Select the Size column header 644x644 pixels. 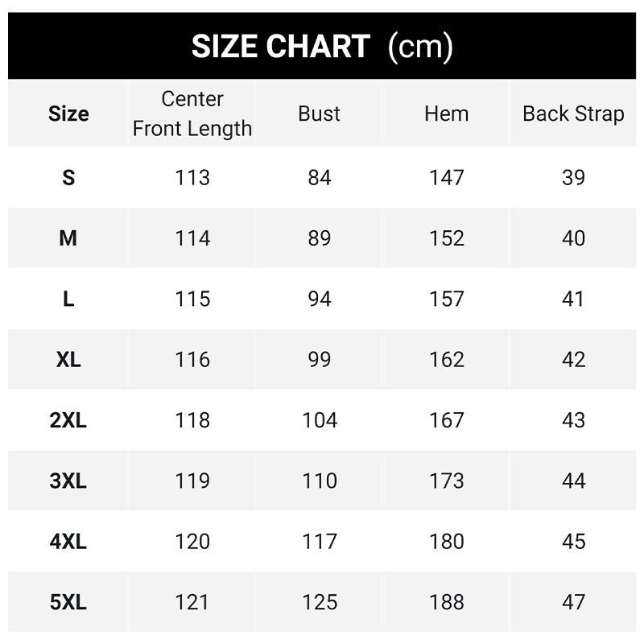tap(68, 114)
